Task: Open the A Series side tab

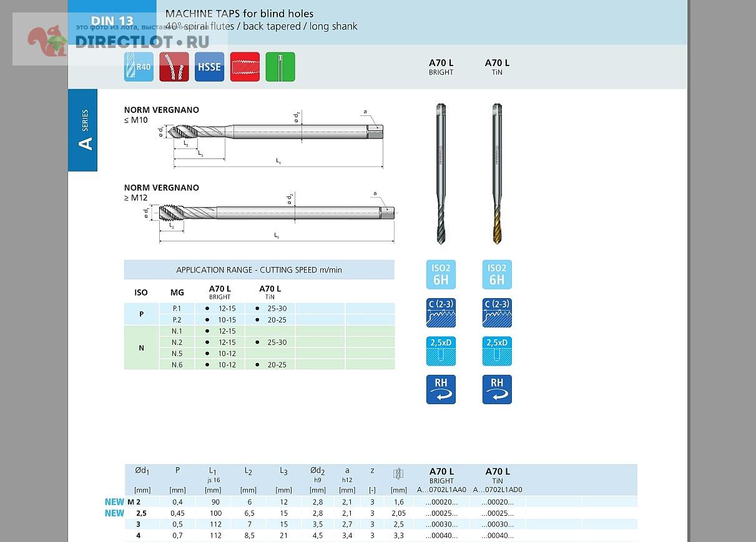Action: 83,130
